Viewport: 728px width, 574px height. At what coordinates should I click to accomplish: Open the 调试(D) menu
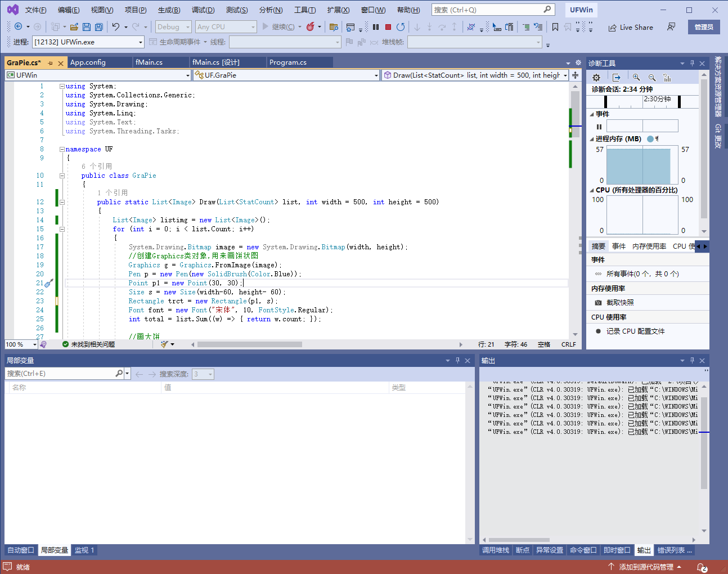click(x=203, y=10)
